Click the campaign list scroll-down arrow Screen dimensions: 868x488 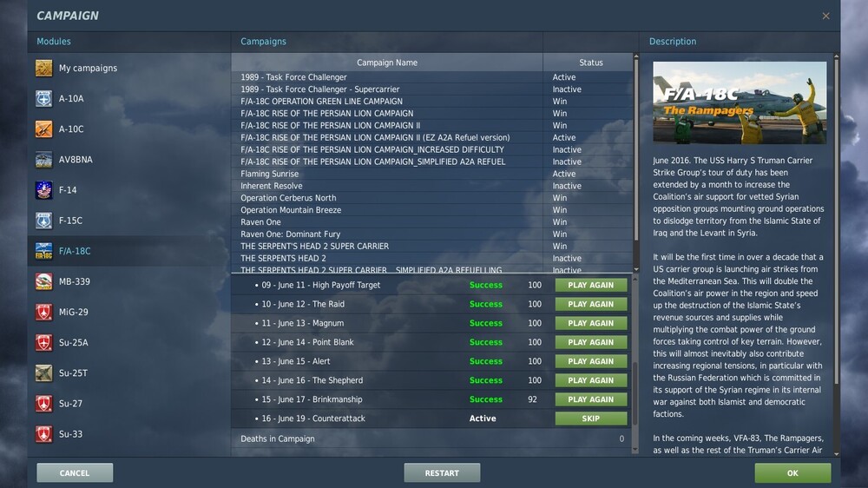(636, 269)
